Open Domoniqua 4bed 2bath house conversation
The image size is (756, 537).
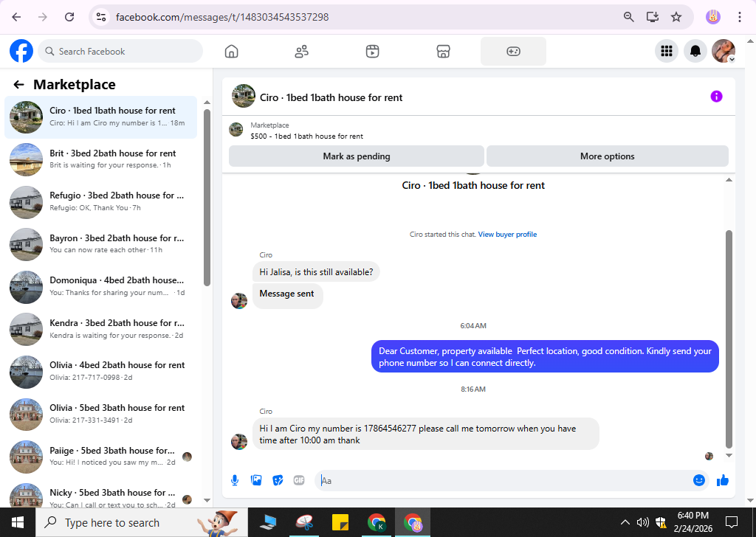click(100, 286)
